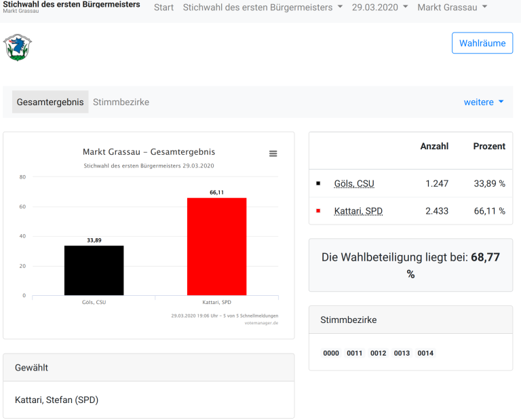Screen dimensions: 521x420
Task: Open Stimmbezirk 0012
Action: pyautogui.click(x=378, y=354)
